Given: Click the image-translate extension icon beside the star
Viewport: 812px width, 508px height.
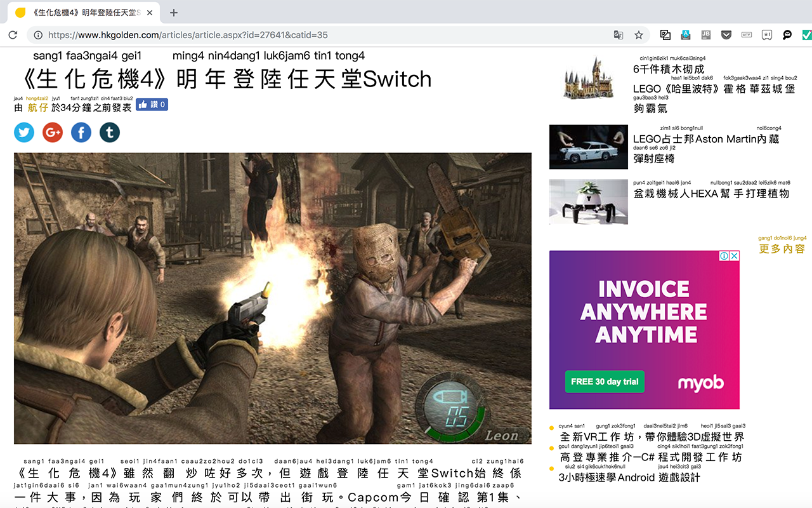Looking at the screenshot, I should point(665,36).
